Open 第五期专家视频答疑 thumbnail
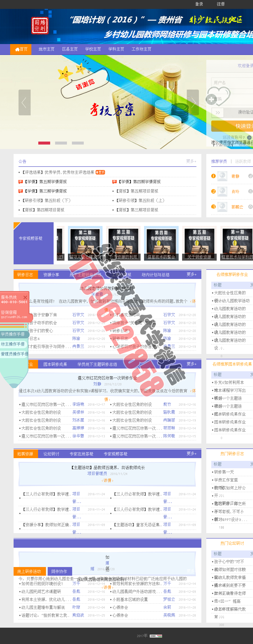Image resolution: width=253 pixels, height=644 pixels. [x=199, y=243]
